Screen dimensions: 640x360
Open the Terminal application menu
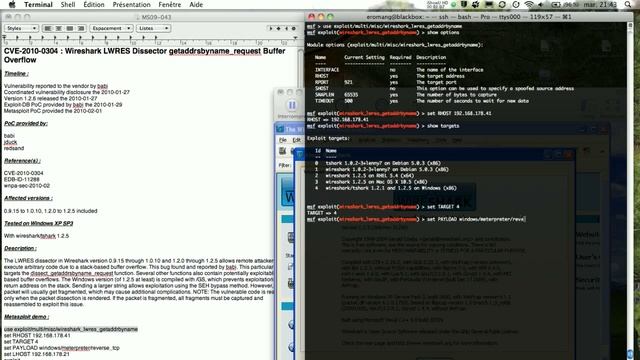38,4
